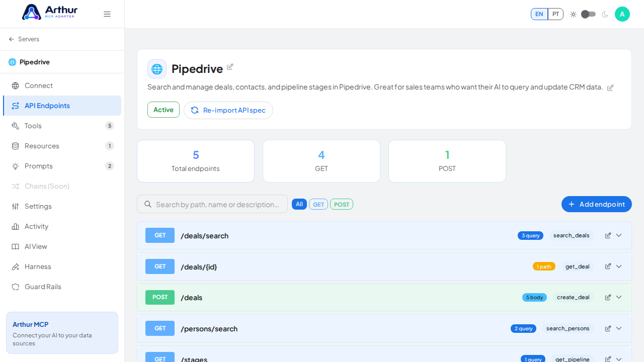
Task: Open the Harness section
Action: (x=62, y=266)
